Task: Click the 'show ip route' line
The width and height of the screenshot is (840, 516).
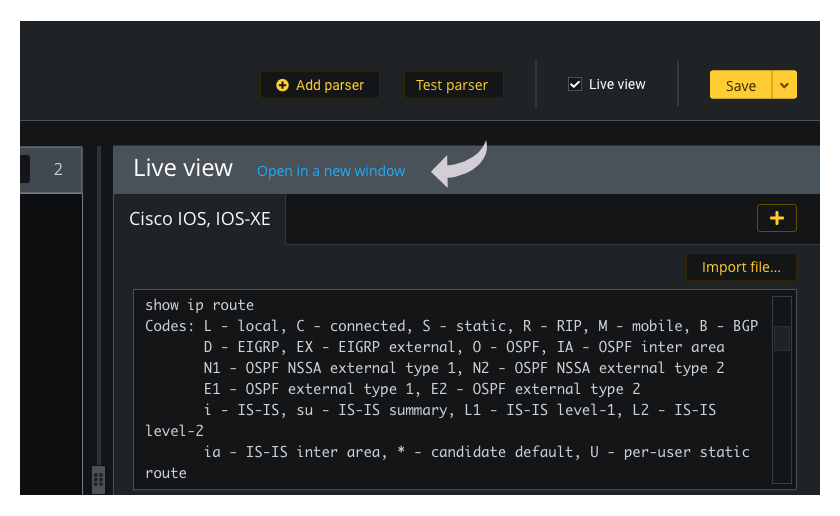Action: [x=199, y=305]
